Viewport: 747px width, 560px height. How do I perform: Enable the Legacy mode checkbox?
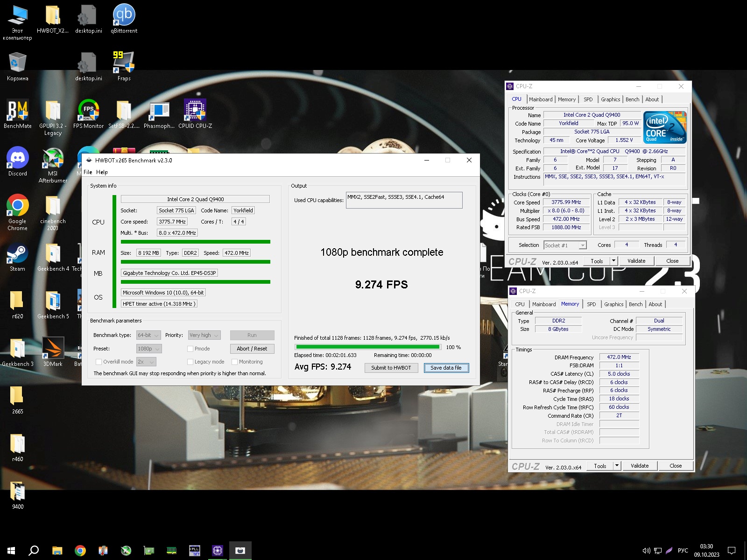[190, 362]
